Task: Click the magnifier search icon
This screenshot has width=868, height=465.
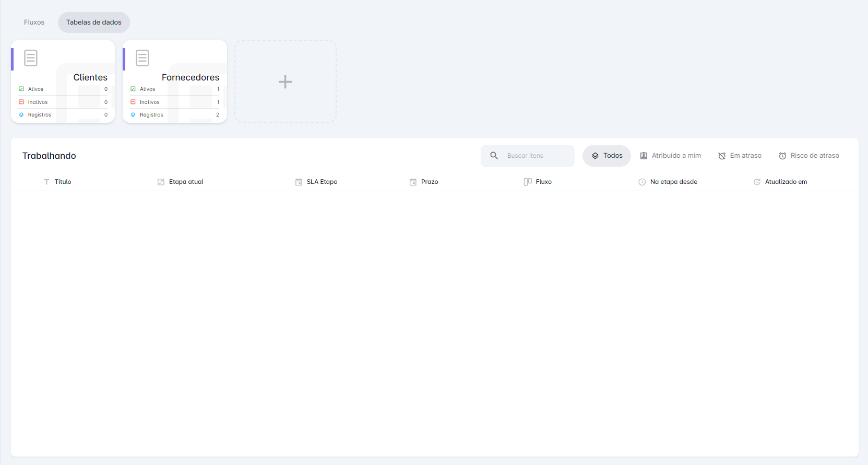Action: (x=494, y=156)
